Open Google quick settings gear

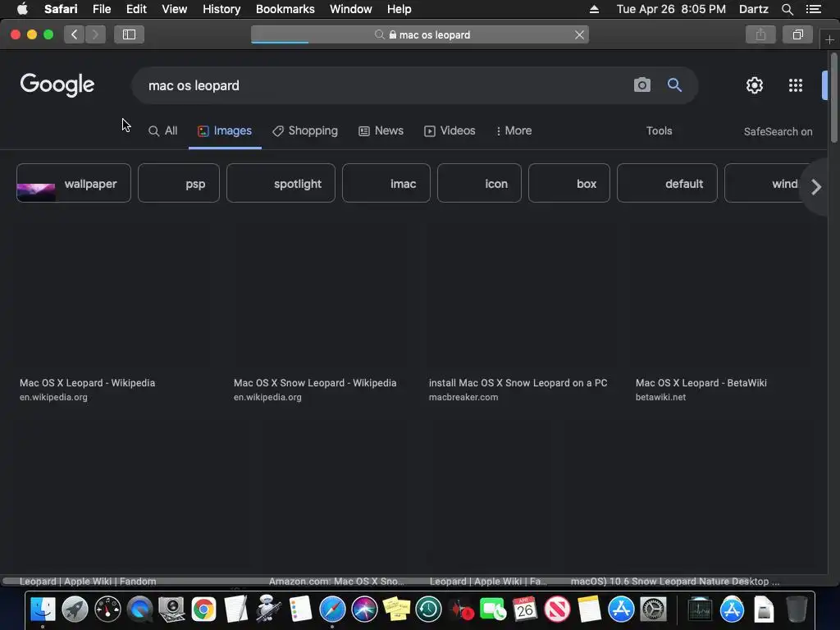755,85
